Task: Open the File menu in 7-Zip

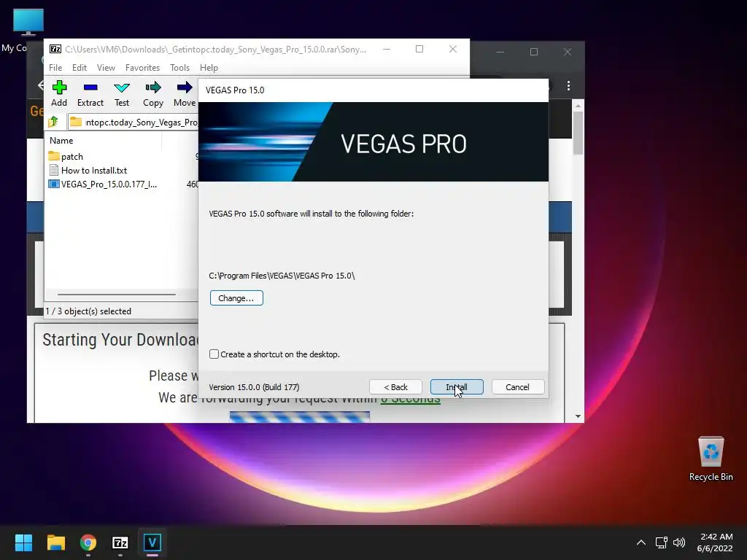Action: pyautogui.click(x=55, y=68)
